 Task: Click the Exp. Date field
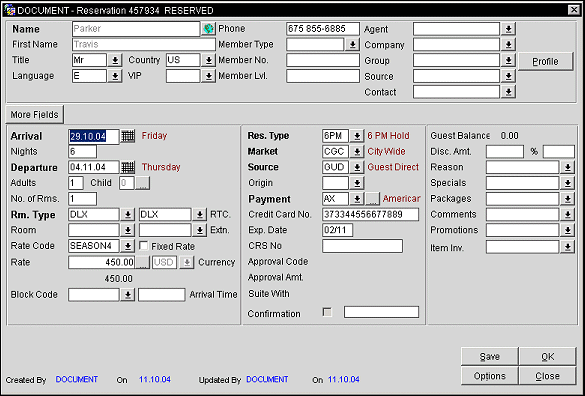[337, 230]
